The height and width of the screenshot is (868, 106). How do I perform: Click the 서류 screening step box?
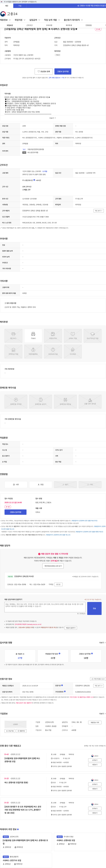coord(16,485)
